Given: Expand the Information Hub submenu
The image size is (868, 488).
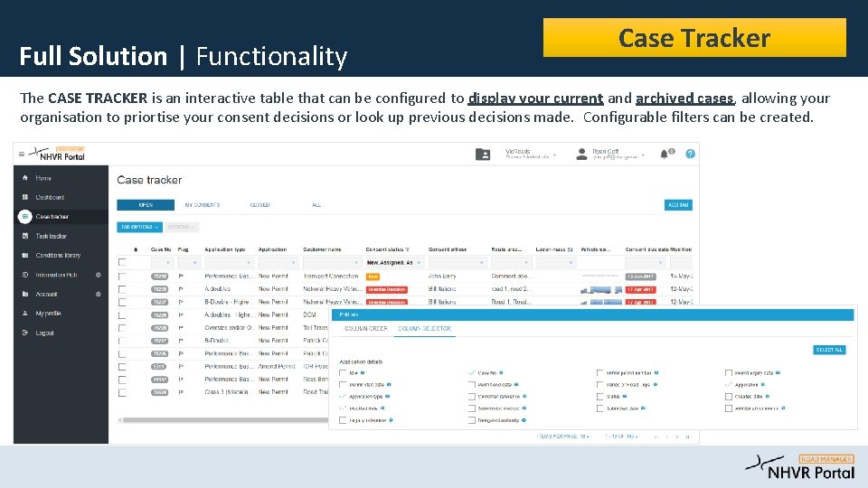Looking at the screenshot, I should coord(98,275).
